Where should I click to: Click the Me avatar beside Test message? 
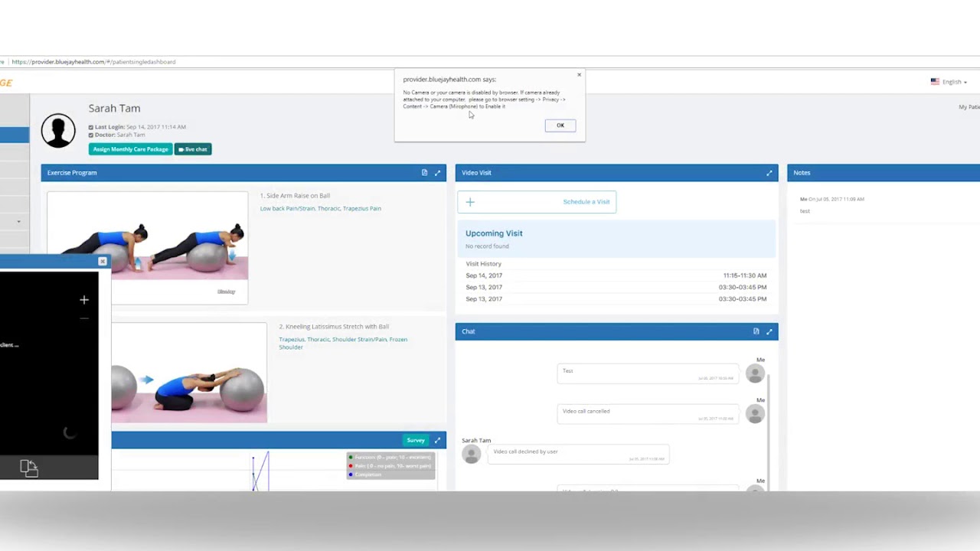[x=755, y=373]
